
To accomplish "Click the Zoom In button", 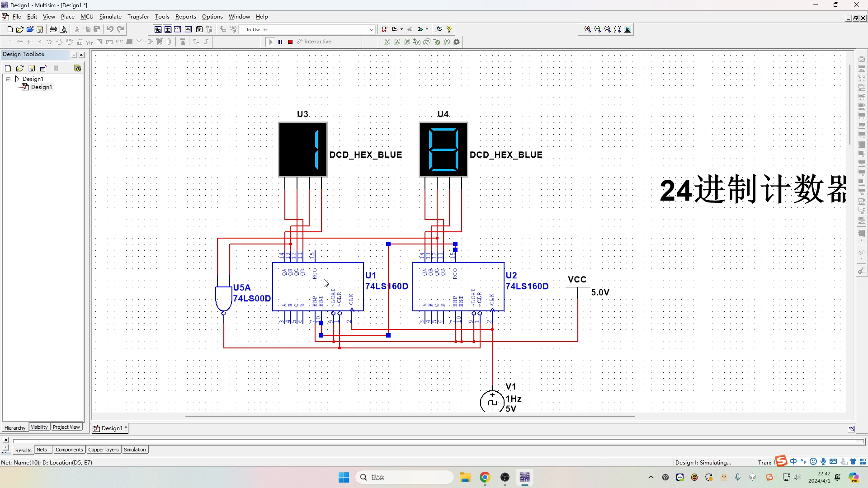I will [588, 29].
